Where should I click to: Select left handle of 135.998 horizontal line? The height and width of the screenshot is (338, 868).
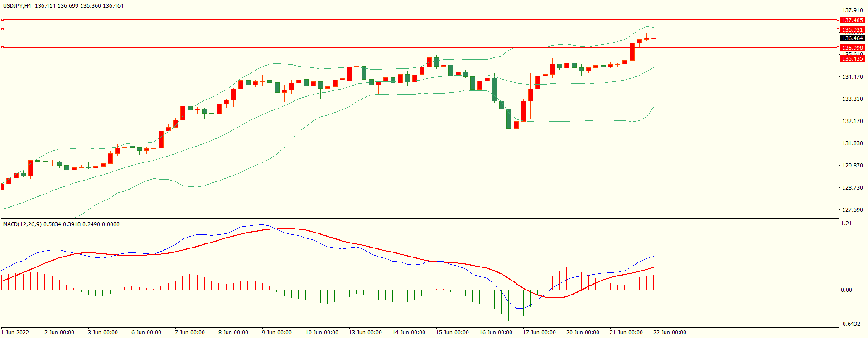pyautogui.click(x=2, y=47)
